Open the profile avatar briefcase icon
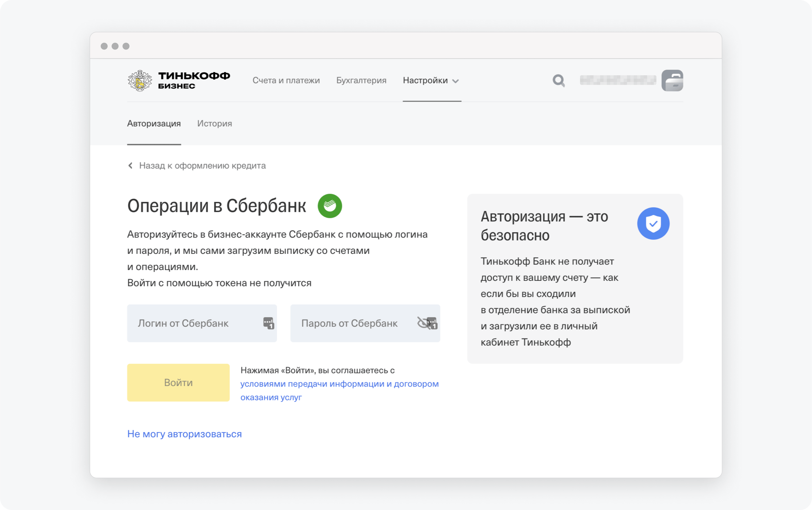This screenshot has width=812, height=510. [x=672, y=81]
